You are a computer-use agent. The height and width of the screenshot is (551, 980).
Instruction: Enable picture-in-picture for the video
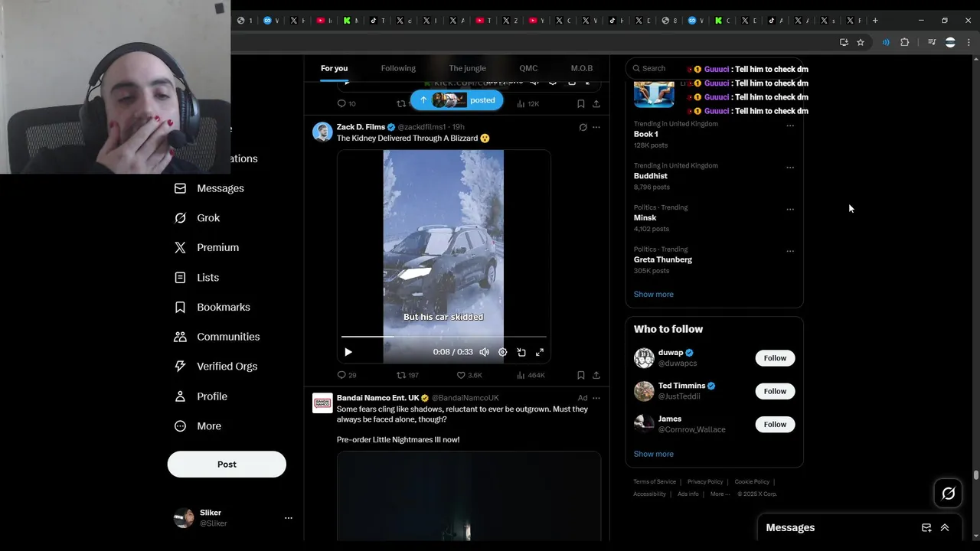521,352
